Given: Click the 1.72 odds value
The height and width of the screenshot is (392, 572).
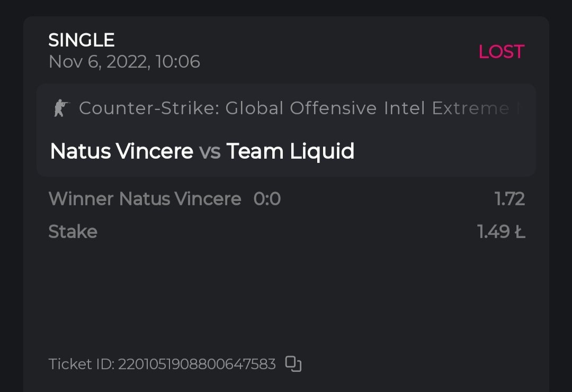Looking at the screenshot, I should click(510, 199).
